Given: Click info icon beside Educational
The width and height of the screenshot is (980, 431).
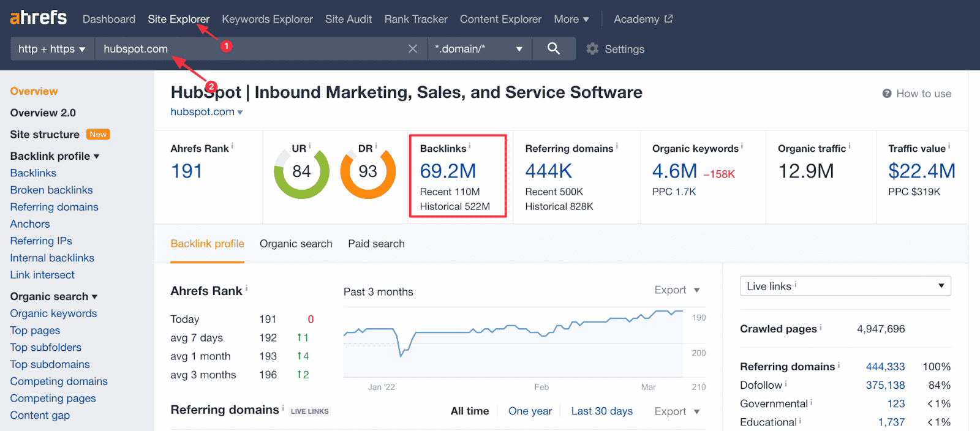Looking at the screenshot, I should click(801, 421).
